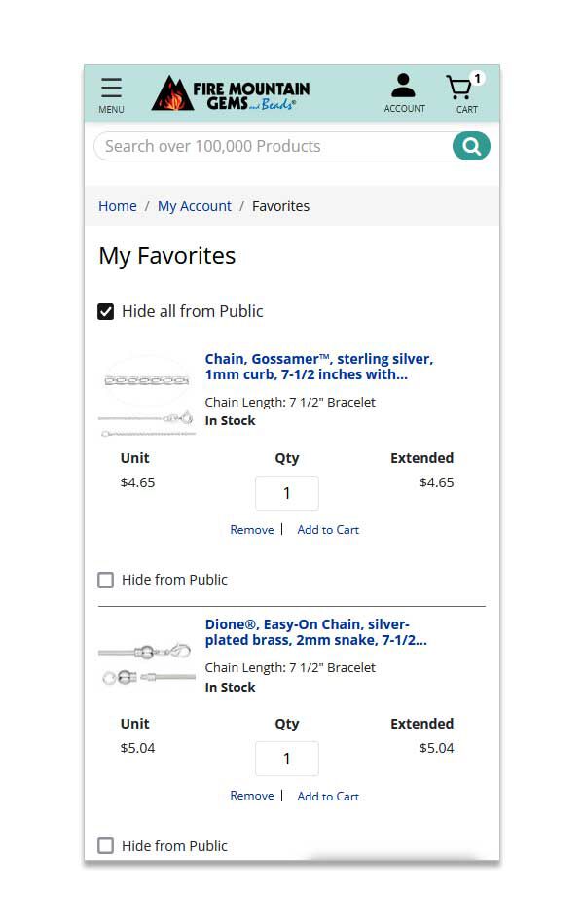Remove the Gossamer chain from favorites
This screenshot has width=584, height=924.
pyautogui.click(x=252, y=530)
